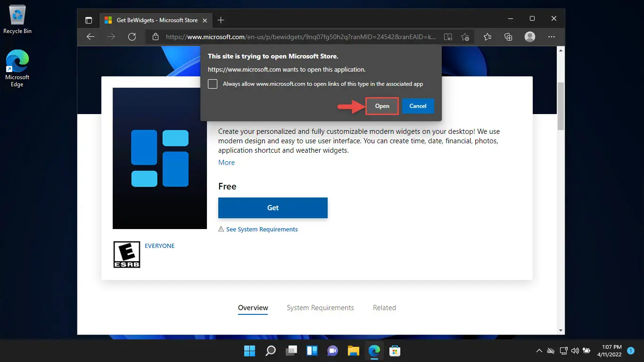Select the Get BeWidgets browser tab
This screenshot has width=644, height=362.
pyautogui.click(x=156, y=20)
